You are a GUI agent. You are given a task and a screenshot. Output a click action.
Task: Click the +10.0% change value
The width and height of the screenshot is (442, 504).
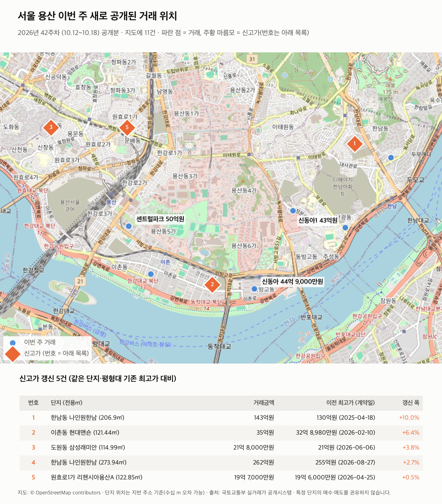pyautogui.click(x=409, y=418)
